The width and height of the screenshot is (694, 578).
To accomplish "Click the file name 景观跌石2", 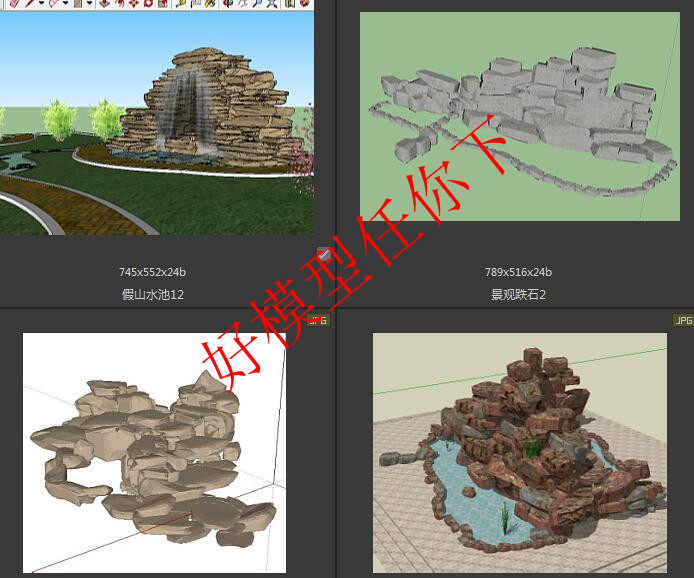I will click(518, 294).
